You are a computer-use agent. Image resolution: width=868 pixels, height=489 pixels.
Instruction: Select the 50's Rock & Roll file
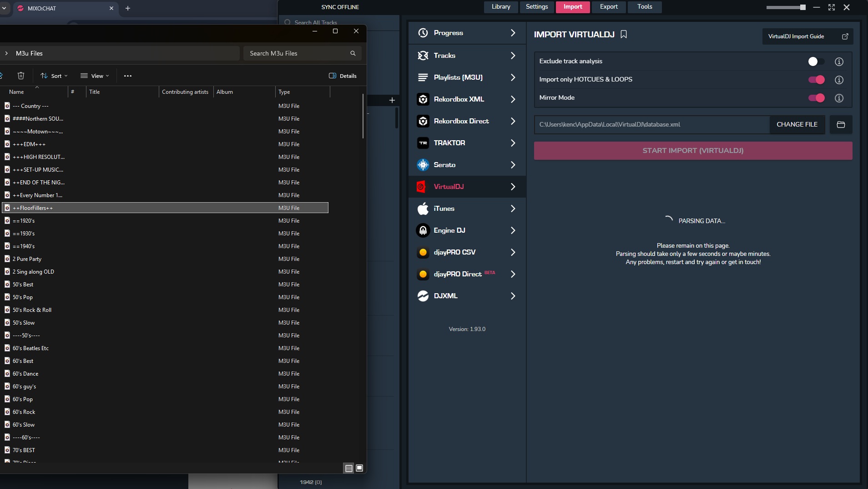[165, 310]
